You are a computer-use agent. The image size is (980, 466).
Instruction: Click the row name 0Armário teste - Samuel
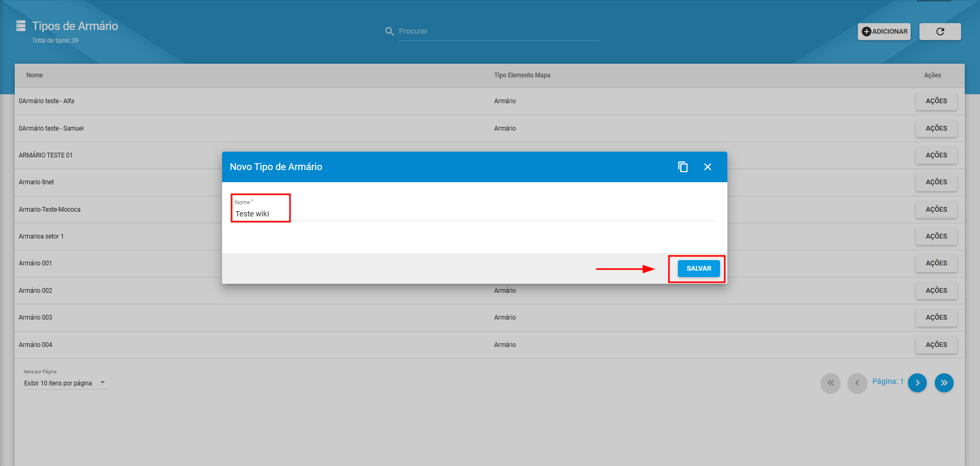click(x=51, y=128)
